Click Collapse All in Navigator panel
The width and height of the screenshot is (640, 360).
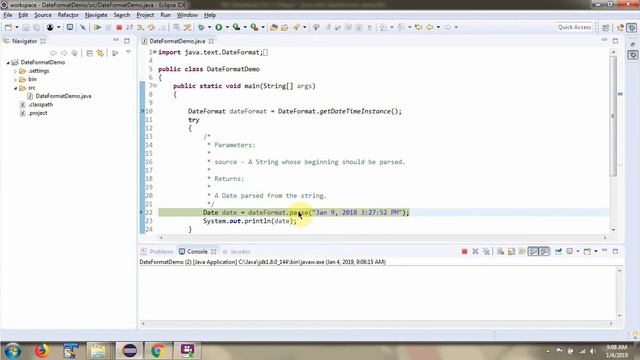click(x=89, y=53)
